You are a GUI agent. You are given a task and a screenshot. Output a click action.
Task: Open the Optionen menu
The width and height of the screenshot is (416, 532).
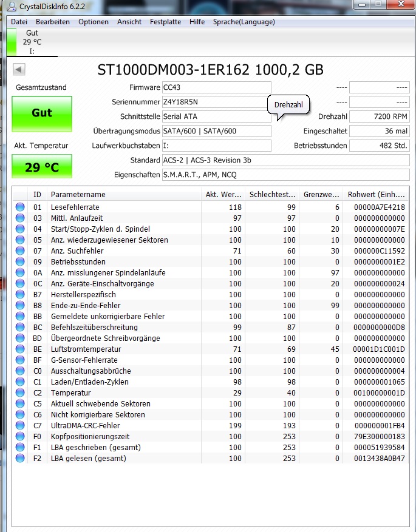[x=94, y=22]
